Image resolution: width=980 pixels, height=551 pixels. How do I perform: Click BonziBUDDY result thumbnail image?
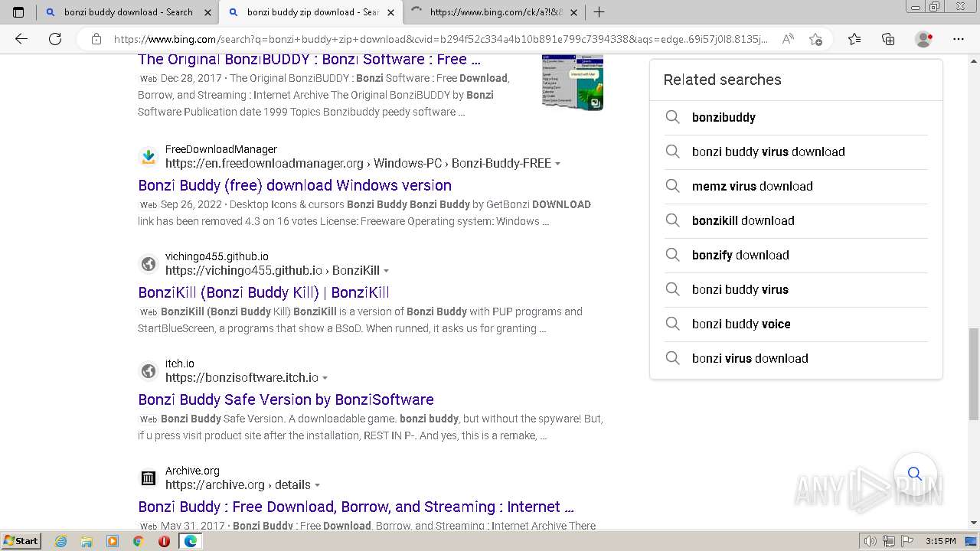pyautogui.click(x=572, y=83)
